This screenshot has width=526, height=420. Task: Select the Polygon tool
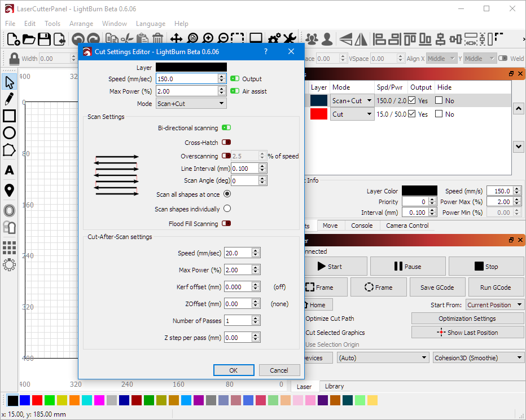(9, 150)
